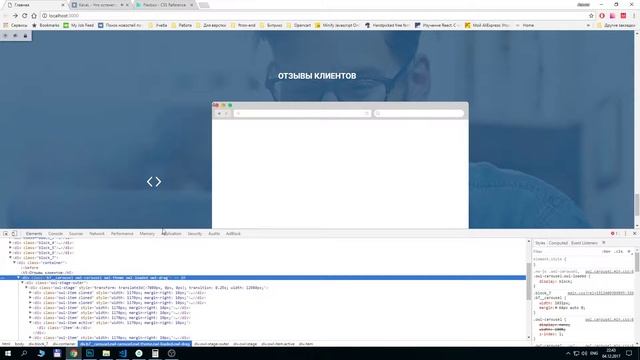Show the previous review with left carousel arrow
The width and height of the screenshot is (640, 360).
point(150,182)
